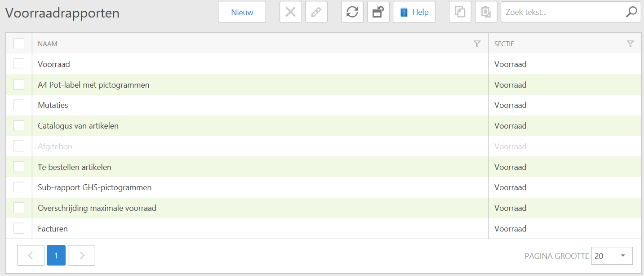Viewport: 644px width, 276px height.
Task: Go to previous page arrow
Action: (31, 255)
